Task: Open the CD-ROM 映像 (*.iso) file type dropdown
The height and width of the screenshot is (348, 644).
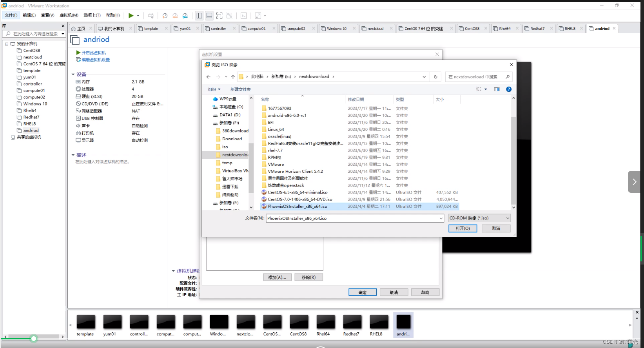Action: 479,218
